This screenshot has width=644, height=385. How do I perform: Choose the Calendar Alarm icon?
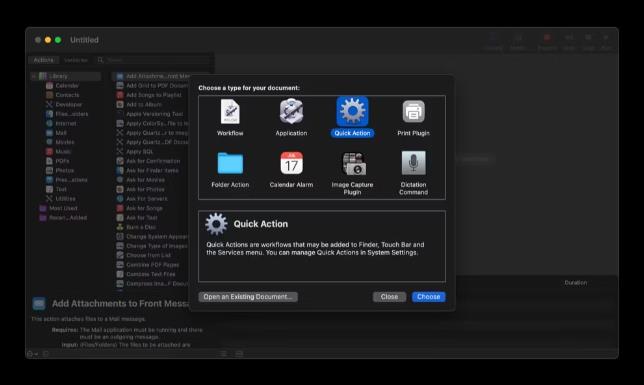point(291,163)
